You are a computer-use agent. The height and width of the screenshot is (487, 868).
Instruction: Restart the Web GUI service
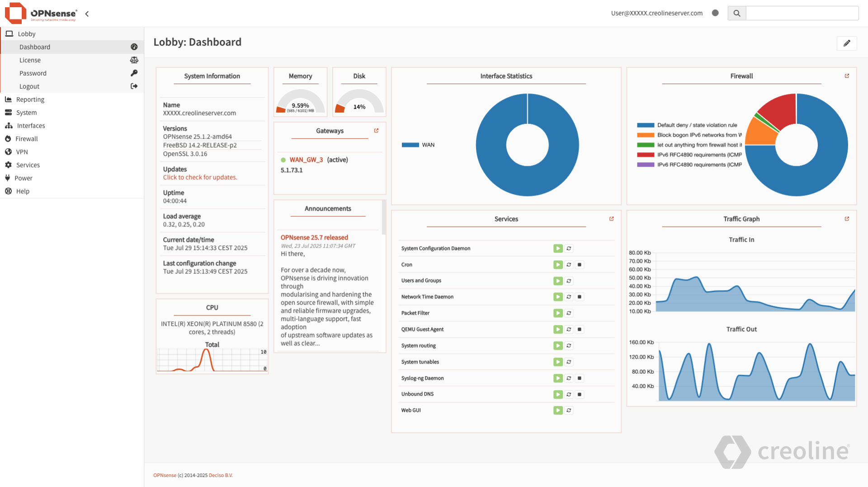(569, 410)
